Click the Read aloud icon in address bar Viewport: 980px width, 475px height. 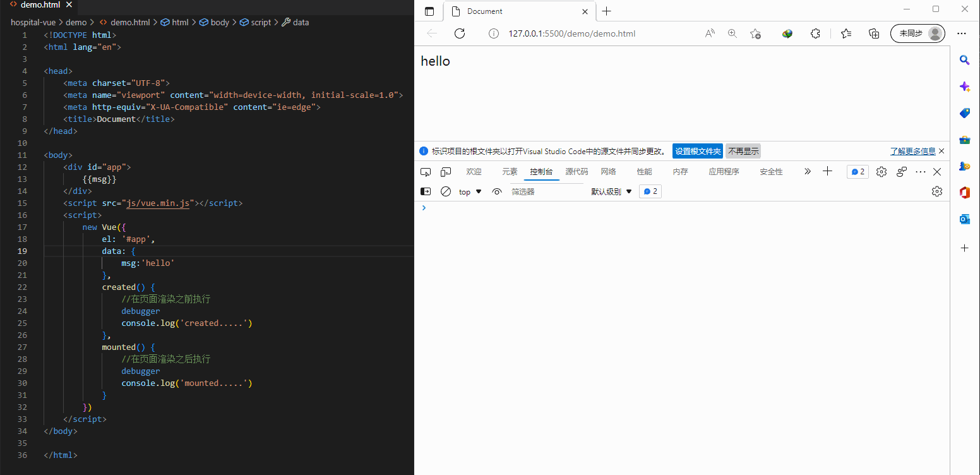710,33
